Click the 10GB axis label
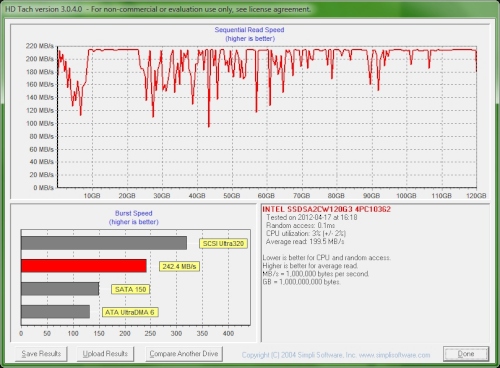 click(x=92, y=196)
